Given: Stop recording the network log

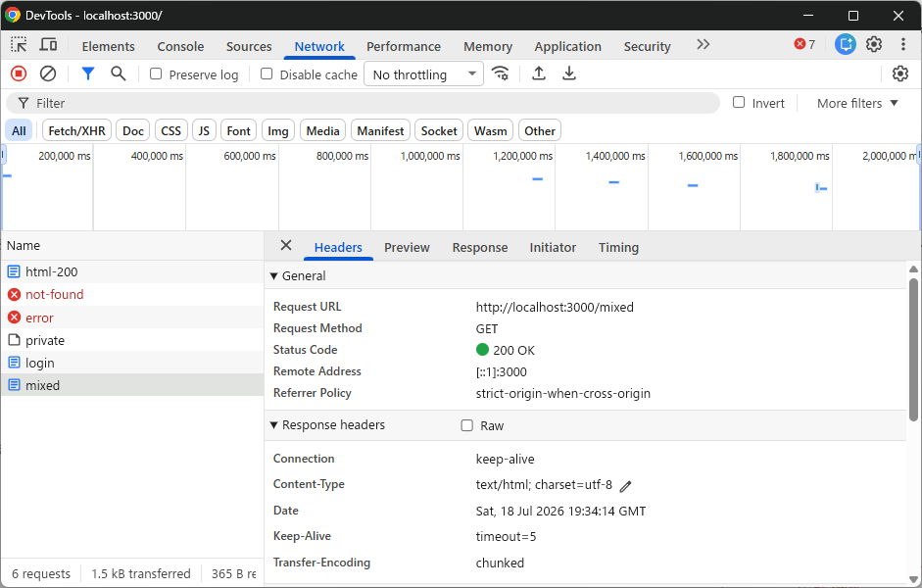Looking at the screenshot, I should 19,73.
